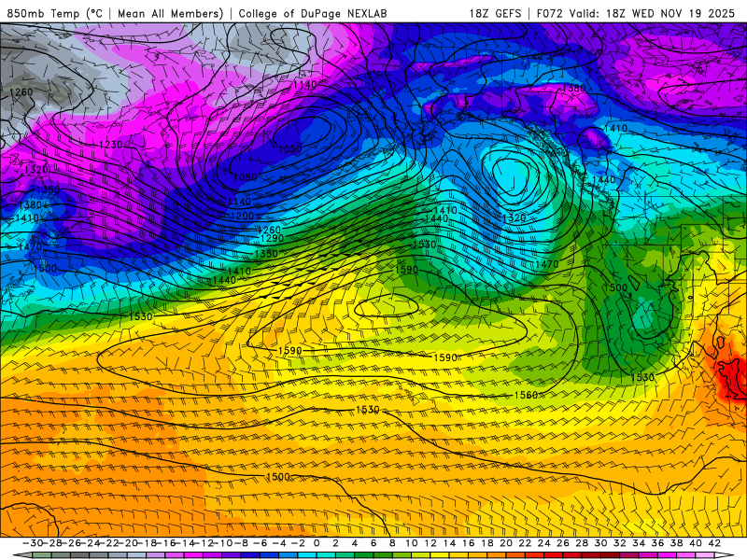Click the '-24' color scale label
The image size is (747, 560).
point(90,543)
